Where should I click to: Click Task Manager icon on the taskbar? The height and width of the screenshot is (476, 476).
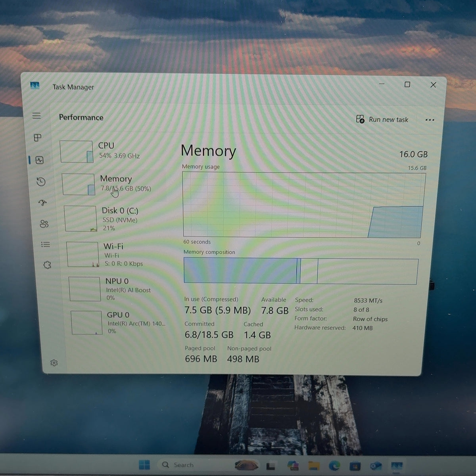[396, 466]
